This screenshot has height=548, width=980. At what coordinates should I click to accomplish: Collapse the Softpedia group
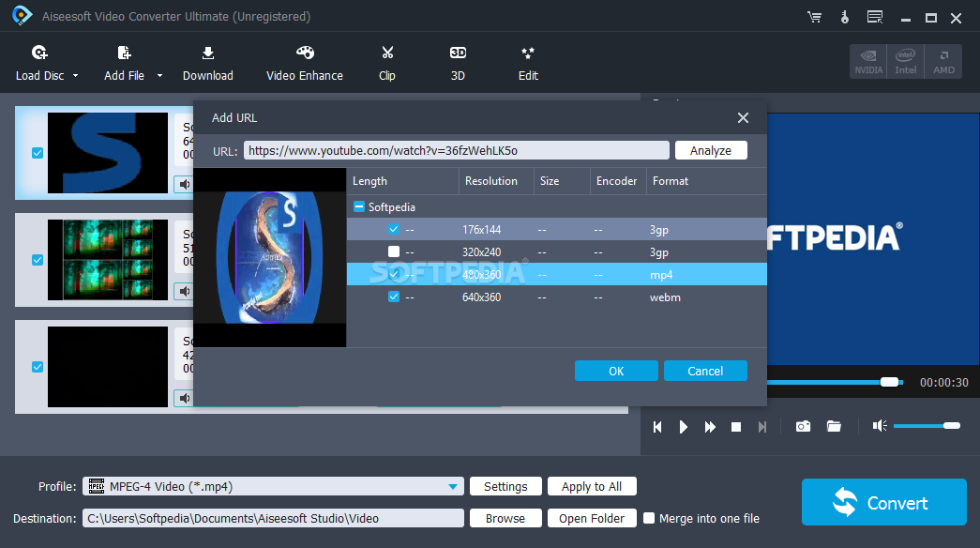[x=359, y=206]
